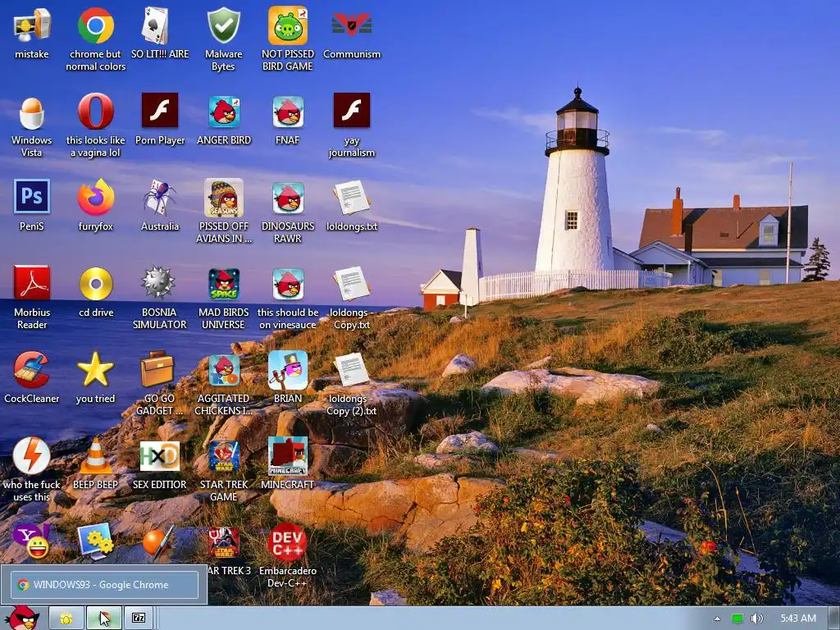Open the 'BOSNIA SIMULATOR' mine icon
The image size is (840, 630).
coord(158,282)
